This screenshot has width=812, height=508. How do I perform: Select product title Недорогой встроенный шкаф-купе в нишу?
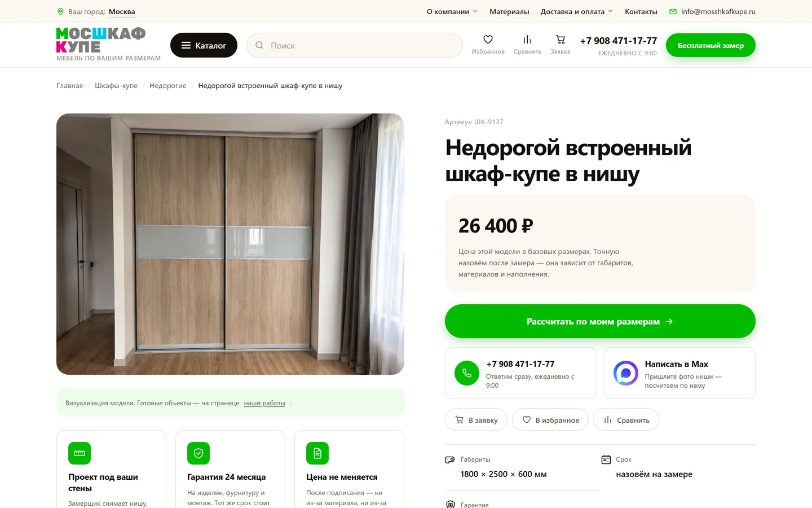(568, 161)
